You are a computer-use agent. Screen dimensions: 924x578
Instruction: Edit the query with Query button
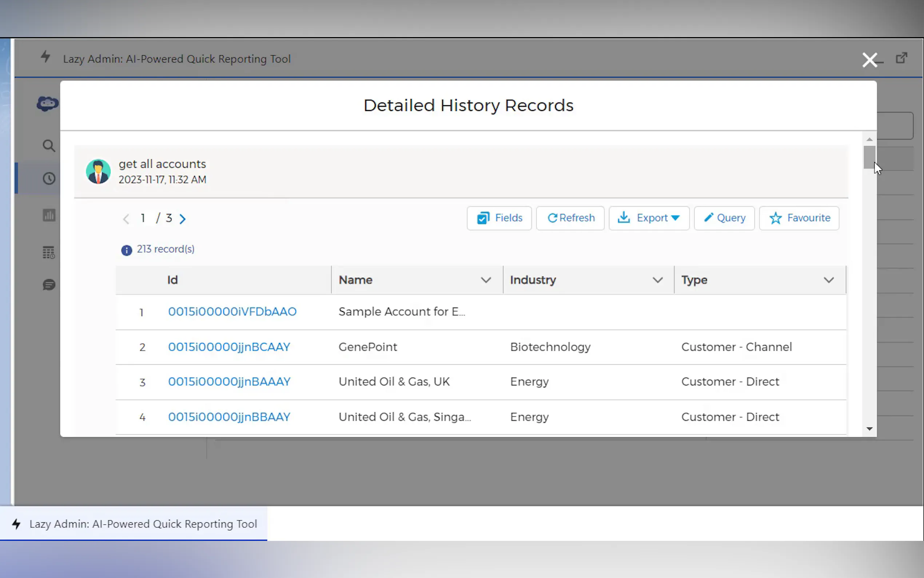tap(724, 218)
